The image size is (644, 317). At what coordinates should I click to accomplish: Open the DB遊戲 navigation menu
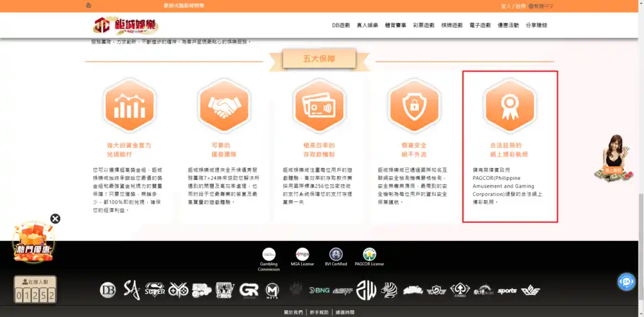(x=342, y=25)
